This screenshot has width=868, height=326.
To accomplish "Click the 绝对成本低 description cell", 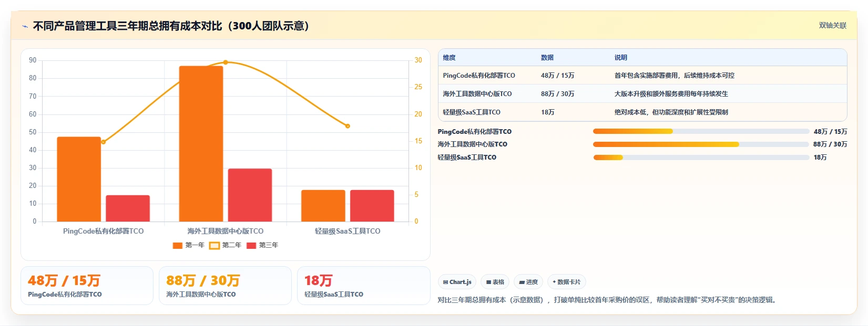I will [x=671, y=112].
